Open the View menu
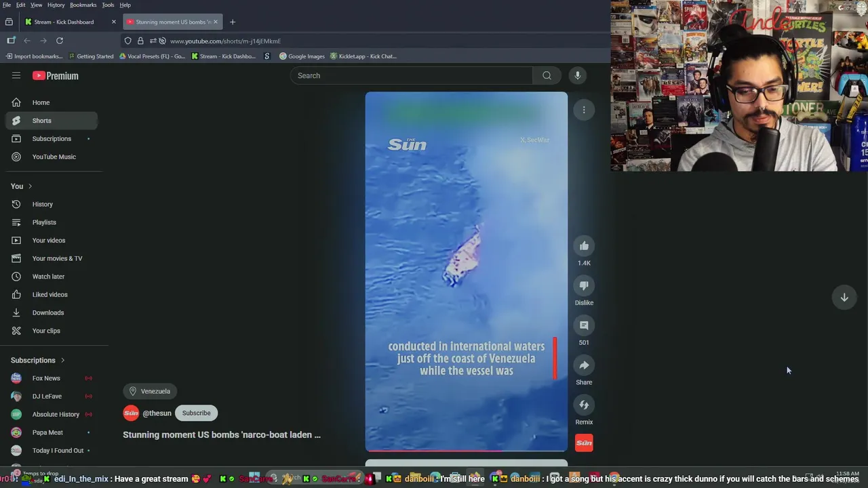Screen dimensions: 868x488 point(36,5)
